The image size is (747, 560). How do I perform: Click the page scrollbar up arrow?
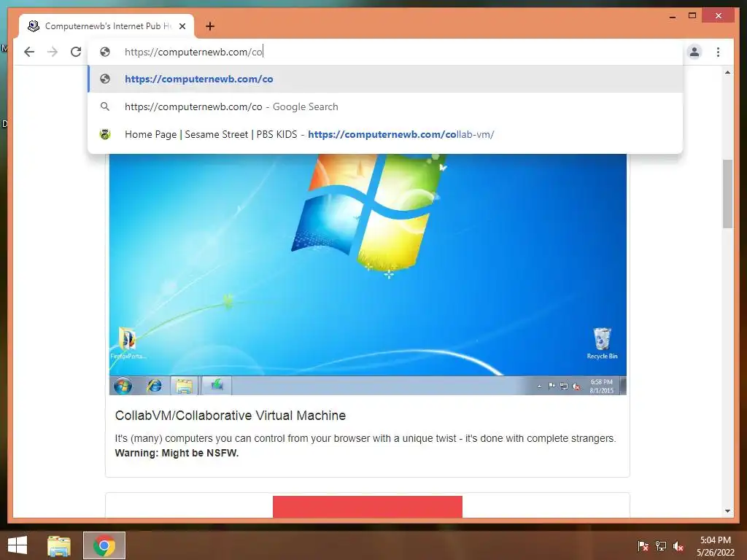coord(727,72)
